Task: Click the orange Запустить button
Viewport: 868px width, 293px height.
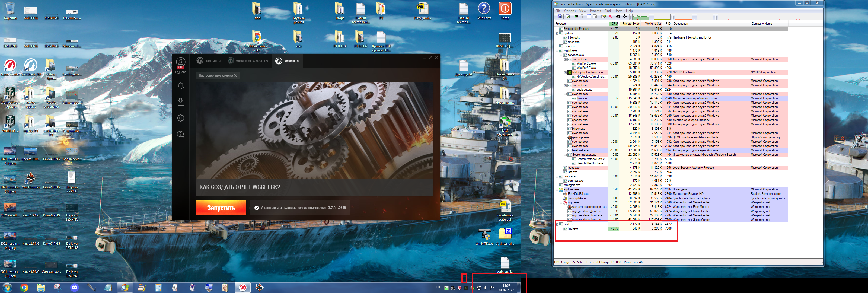Action: [221, 208]
